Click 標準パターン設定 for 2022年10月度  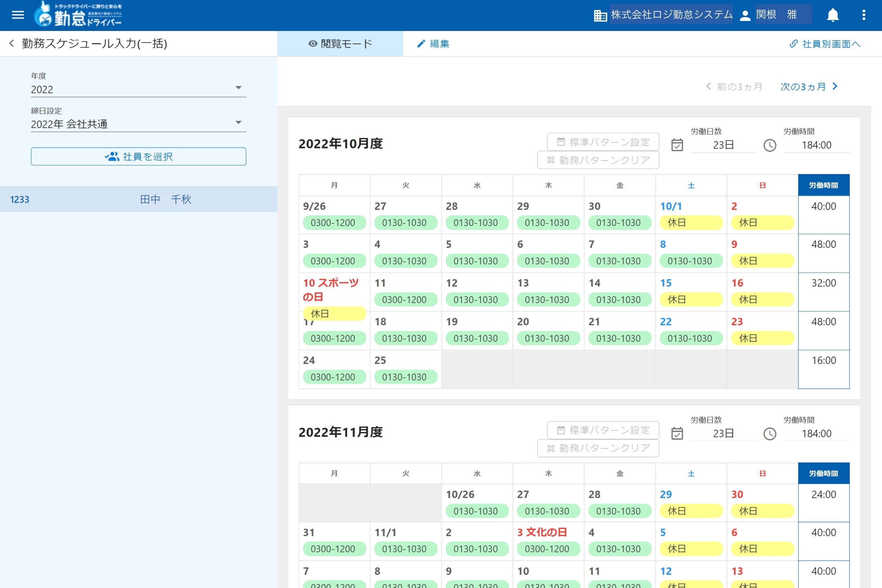(603, 142)
